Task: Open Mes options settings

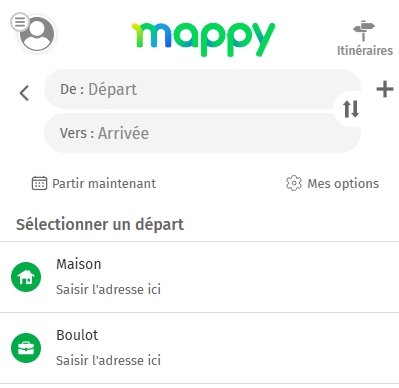Action: tap(332, 183)
